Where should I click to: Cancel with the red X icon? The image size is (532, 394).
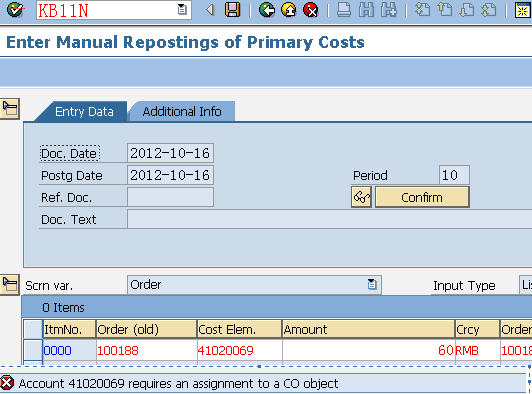coord(311,10)
